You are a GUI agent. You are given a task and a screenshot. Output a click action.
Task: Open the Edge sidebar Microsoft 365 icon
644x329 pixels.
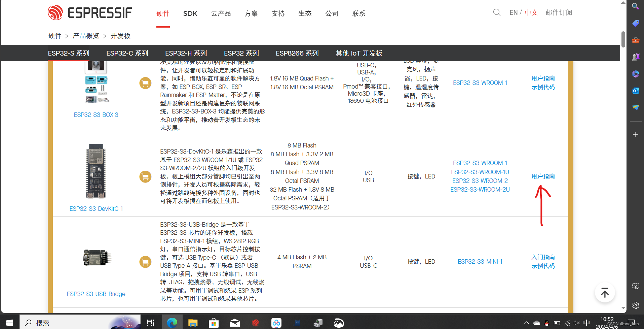coord(635,74)
